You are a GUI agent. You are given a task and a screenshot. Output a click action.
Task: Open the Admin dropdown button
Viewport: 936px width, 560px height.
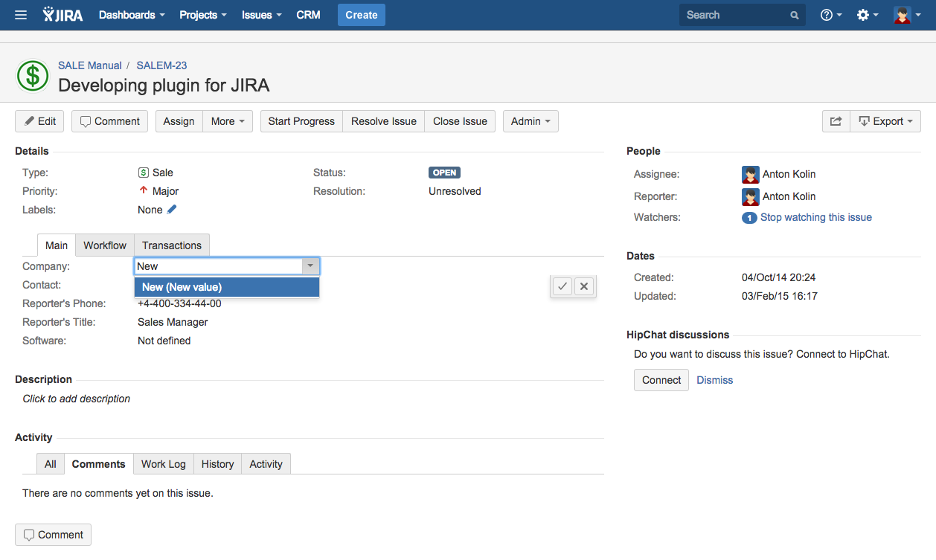coord(530,121)
